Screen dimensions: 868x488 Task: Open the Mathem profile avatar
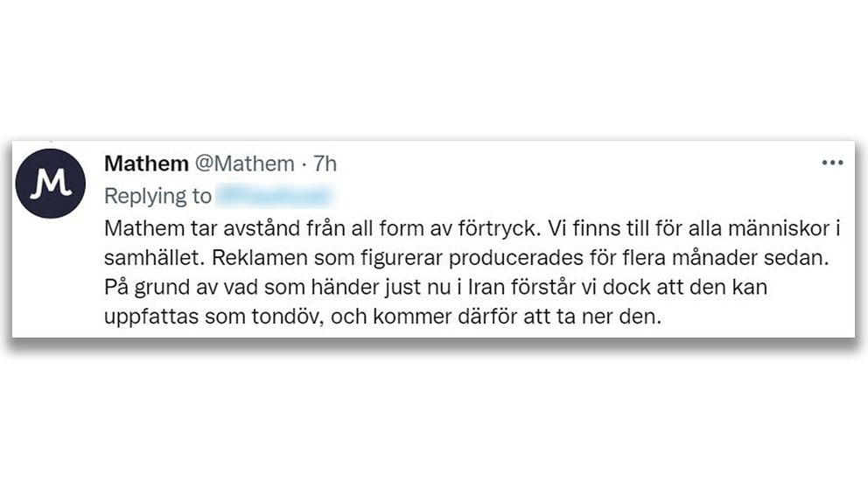click(51, 183)
